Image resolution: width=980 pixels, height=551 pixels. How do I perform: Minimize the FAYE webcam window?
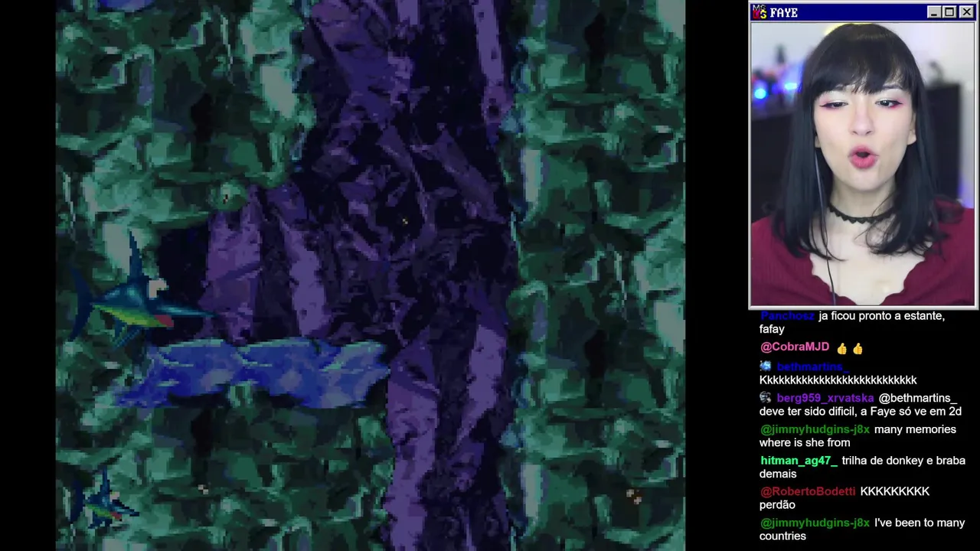click(933, 12)
